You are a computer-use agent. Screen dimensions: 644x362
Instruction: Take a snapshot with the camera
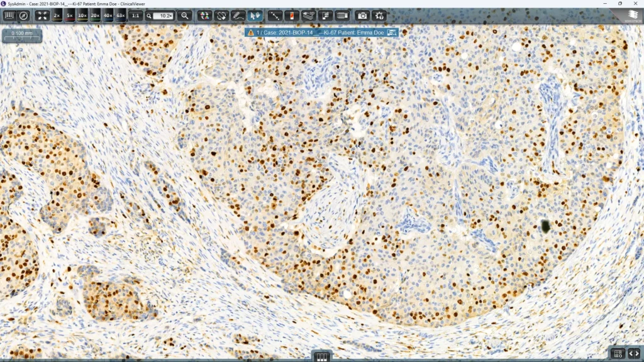pos(362,16)
